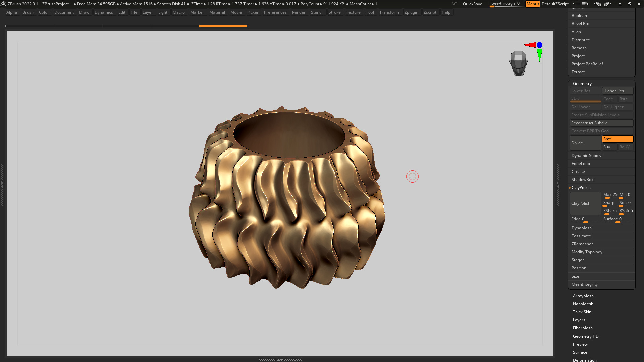Toggle the Menus button

[x=533, y=4]
